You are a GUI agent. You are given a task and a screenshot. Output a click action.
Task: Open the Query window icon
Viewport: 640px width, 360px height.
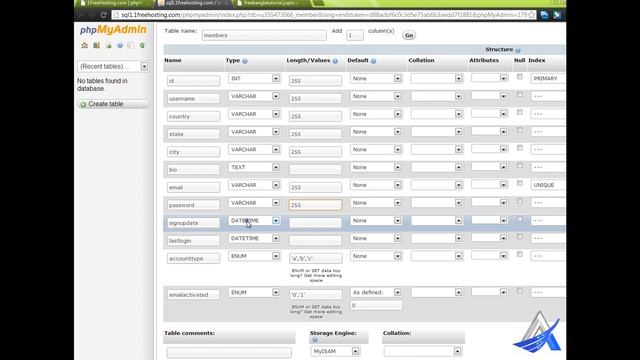[109, 45]
